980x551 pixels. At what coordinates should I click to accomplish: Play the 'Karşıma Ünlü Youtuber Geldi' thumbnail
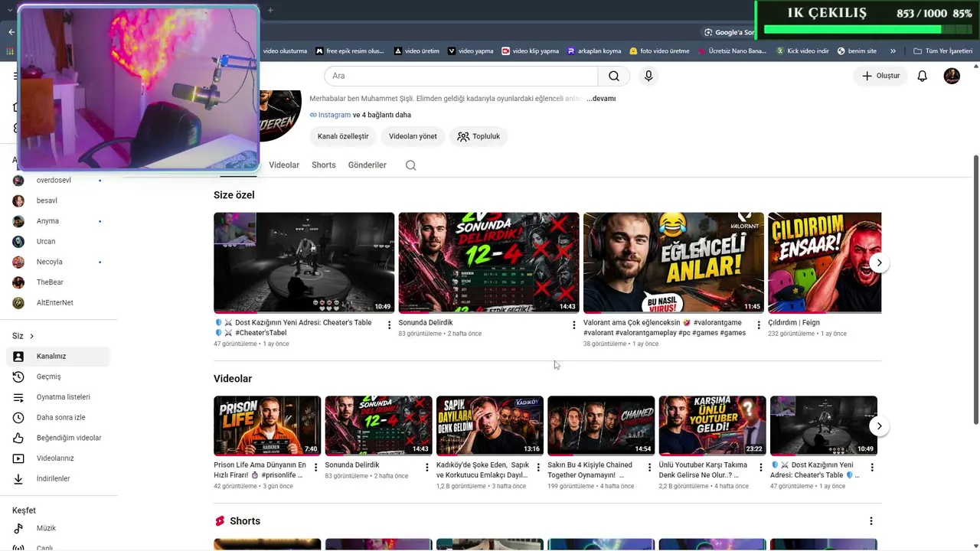click(x=712, y=425)
